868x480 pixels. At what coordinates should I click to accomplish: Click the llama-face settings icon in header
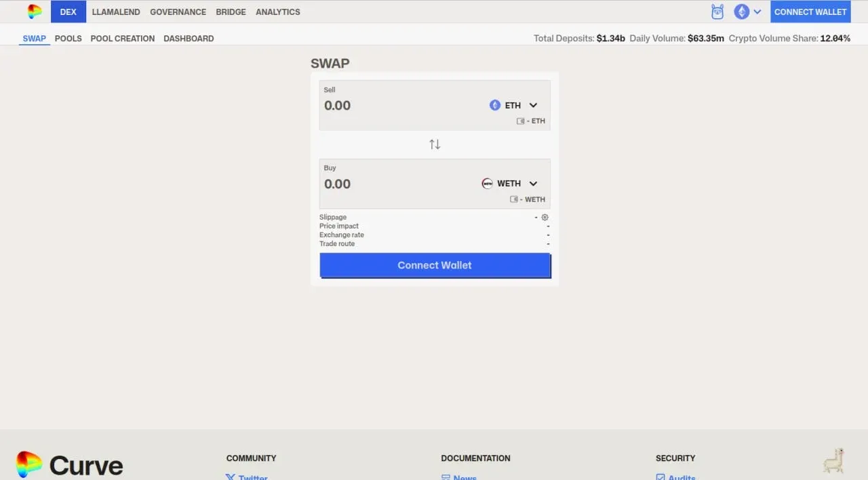(717, 12)
